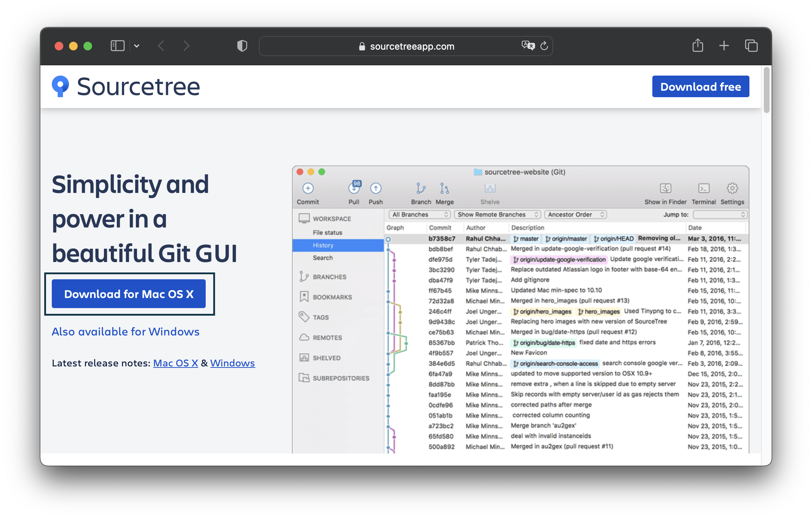Go back with the back arrow
The width and height of the screenshot is (812, 519).
coord(161,46)
